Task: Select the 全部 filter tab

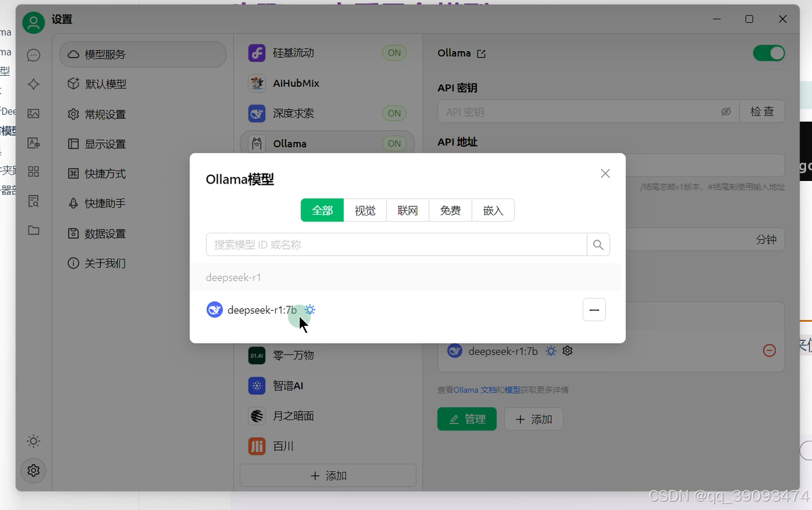Action: click(x=322, y=210)
